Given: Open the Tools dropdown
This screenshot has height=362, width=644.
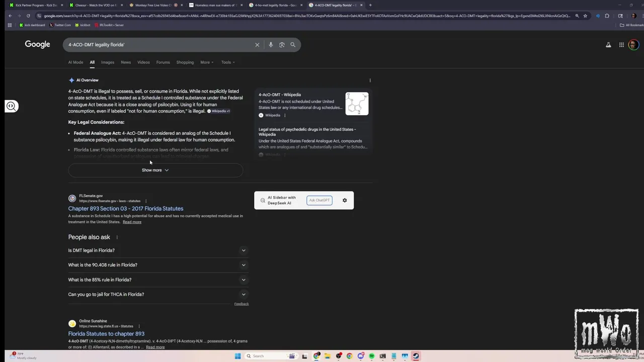Looking at the screenshot, I should 228,62.
